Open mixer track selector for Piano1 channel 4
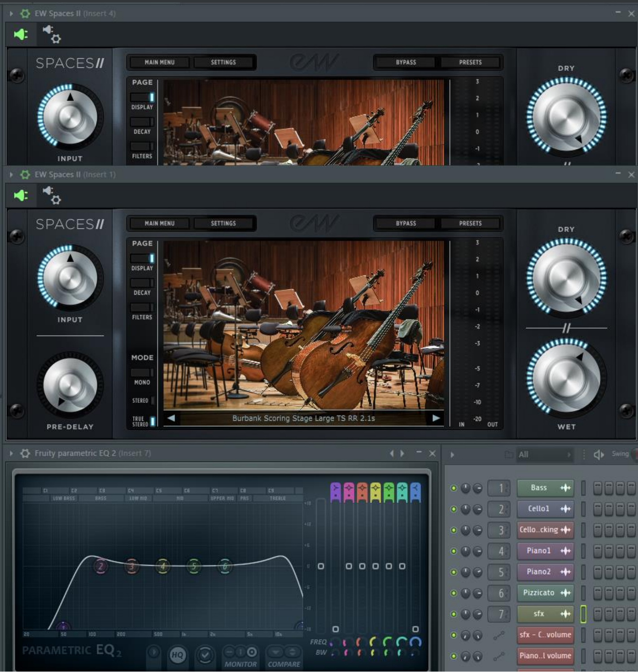 [x=499, y=551]
